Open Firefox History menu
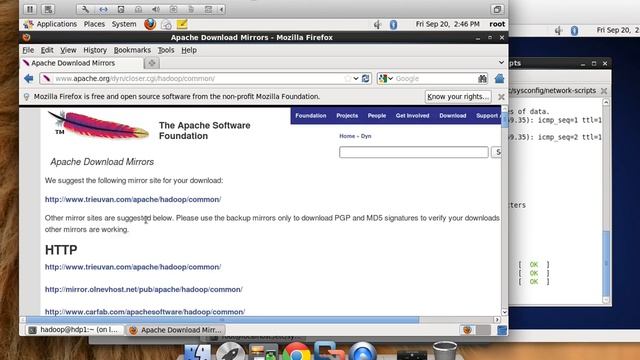 pos(95,50)
